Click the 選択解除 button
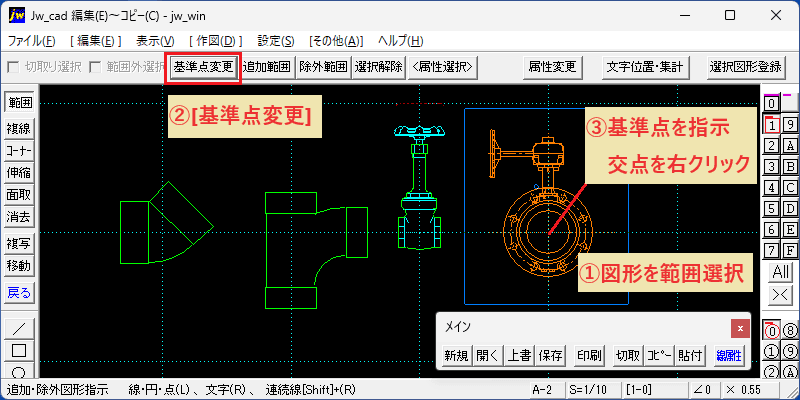This screenshot has height=400, width=800. point(379,66)
